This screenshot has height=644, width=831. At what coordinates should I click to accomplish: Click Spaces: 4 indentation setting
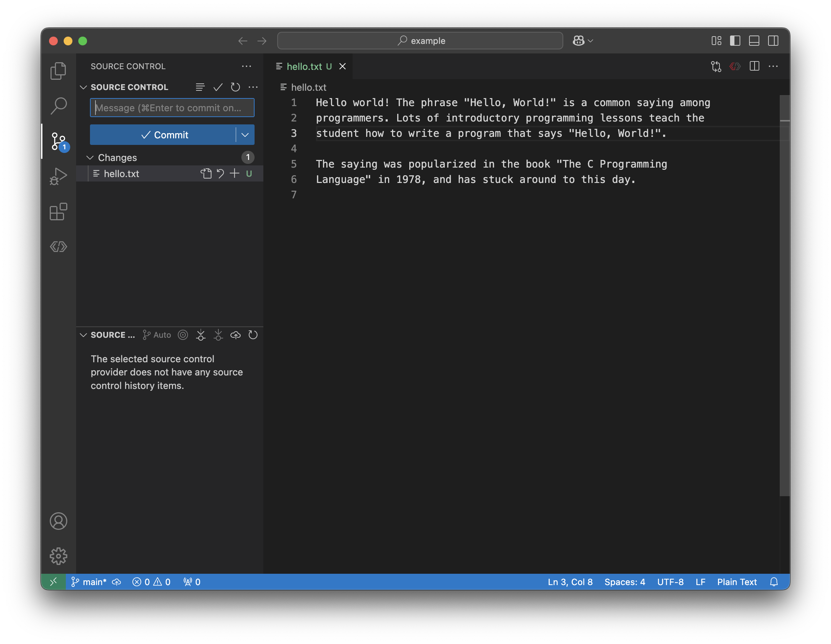pos(625,582)
